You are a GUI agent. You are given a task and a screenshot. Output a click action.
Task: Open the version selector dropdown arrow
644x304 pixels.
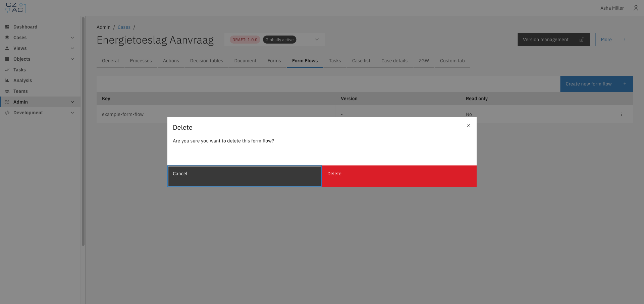(x=317, y=40)
